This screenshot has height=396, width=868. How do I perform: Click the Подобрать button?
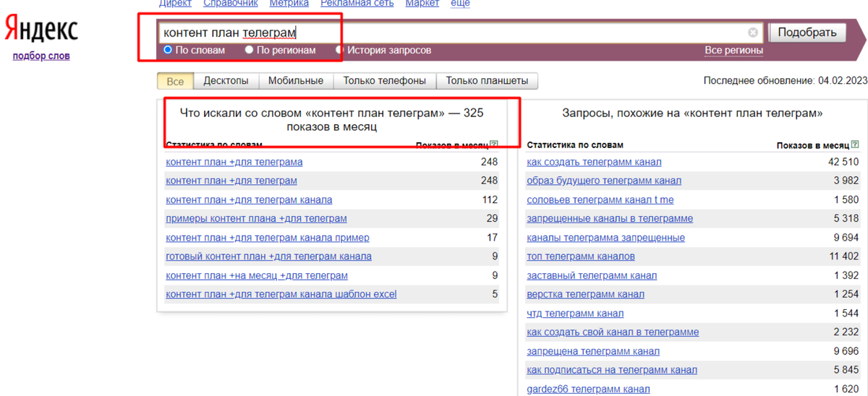click(807, 33)
